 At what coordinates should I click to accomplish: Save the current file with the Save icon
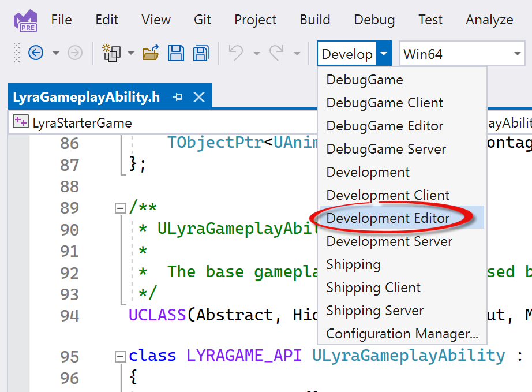(x=177, y=53)
